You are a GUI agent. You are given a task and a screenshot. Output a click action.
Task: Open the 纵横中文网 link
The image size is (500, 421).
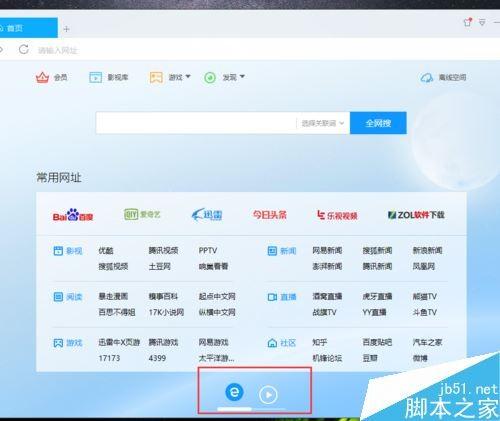(x=217, y=312)
